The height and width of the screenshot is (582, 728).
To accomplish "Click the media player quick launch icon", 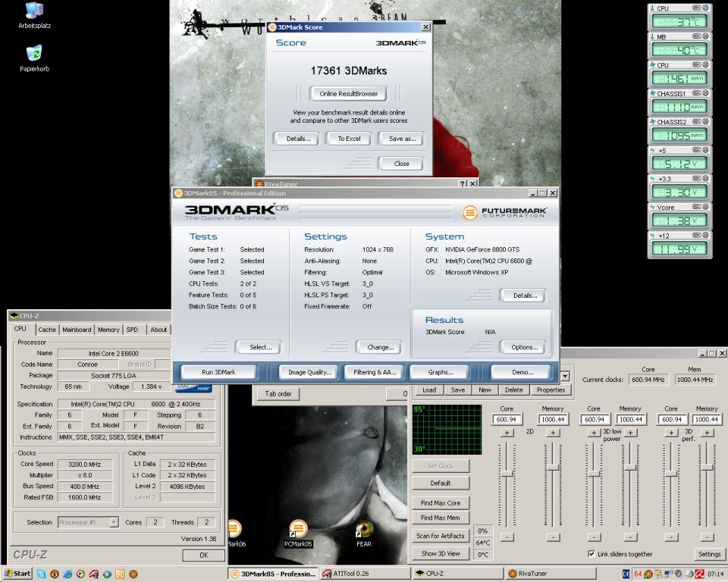I will (80, 574).
